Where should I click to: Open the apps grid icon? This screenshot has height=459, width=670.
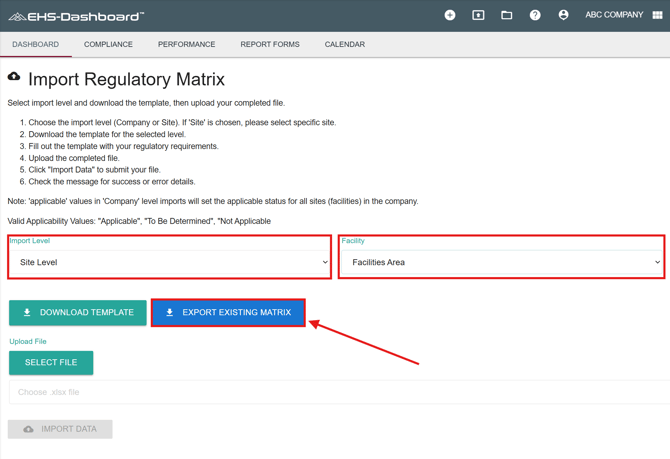(657, 15)
